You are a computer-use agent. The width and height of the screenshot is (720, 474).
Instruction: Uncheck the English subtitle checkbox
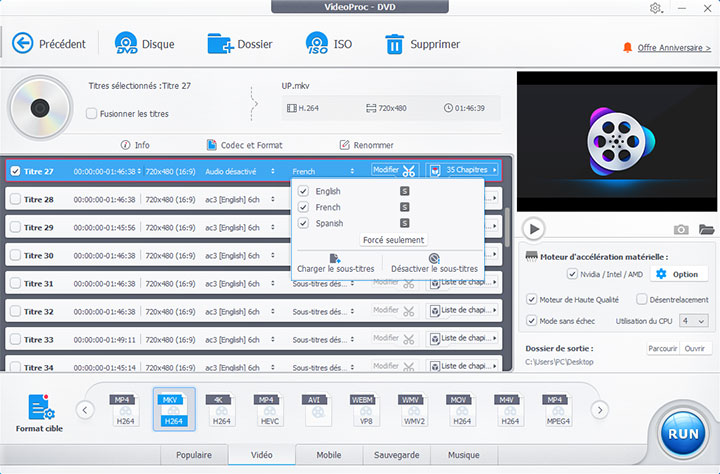point(303,191)
